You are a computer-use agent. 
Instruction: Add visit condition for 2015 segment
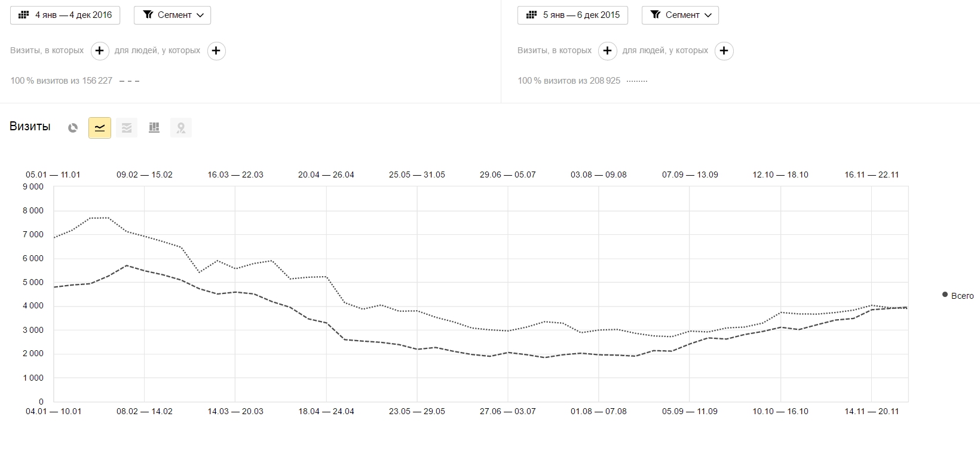click(x=607, y=51)
